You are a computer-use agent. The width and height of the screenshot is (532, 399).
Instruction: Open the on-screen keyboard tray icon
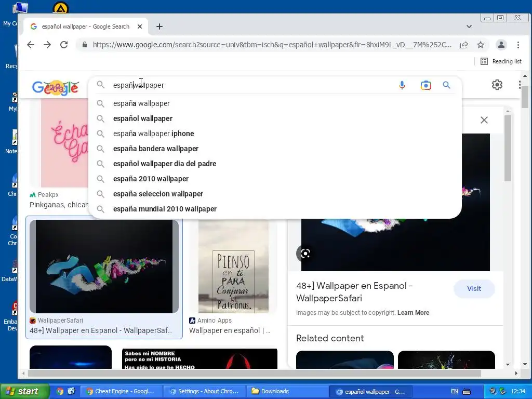[x=467, y=392]
